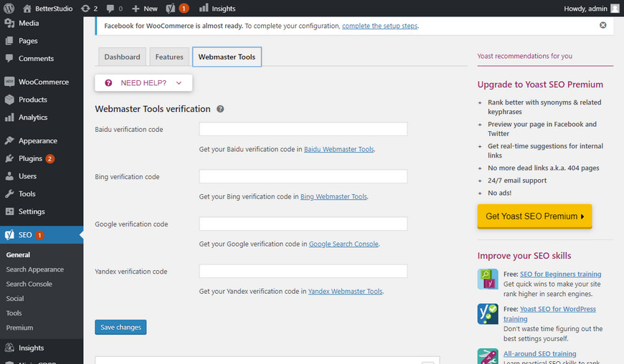Open the Yoast icon in admin bar

(x=170, y=9)
